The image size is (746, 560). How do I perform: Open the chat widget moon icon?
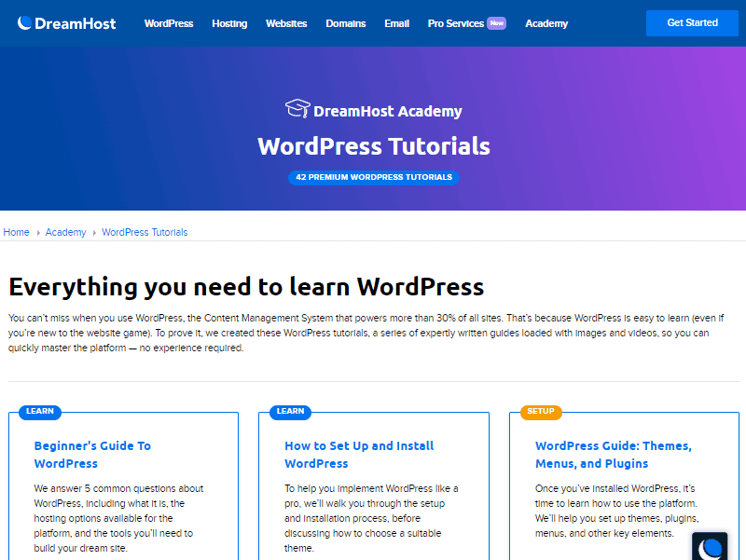[710, 546]
